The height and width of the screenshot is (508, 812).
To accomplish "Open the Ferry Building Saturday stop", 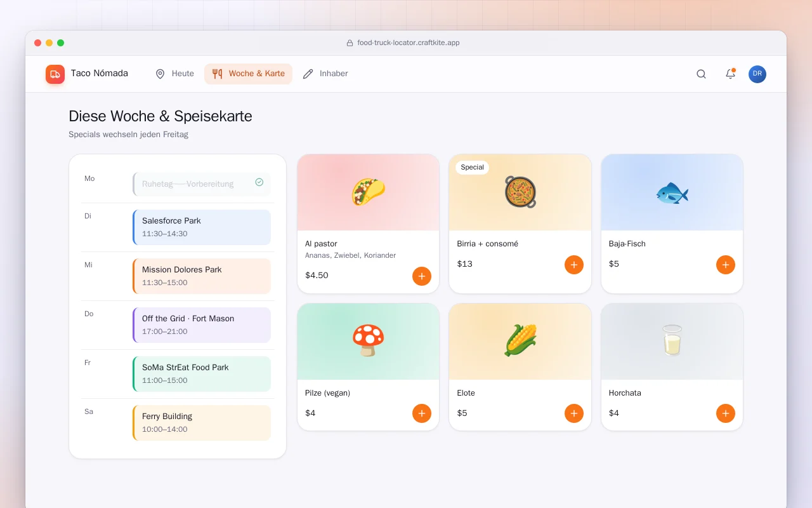I will pos(202,423).
